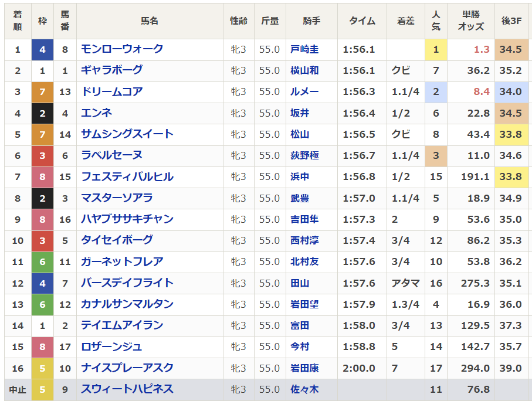Open horse link タイセイボーグ

click(117, 240)
